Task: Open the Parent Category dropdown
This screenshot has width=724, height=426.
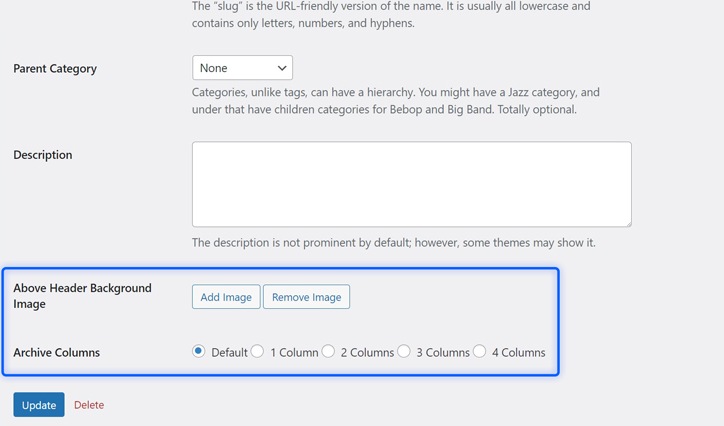Action: pos(242,68)
